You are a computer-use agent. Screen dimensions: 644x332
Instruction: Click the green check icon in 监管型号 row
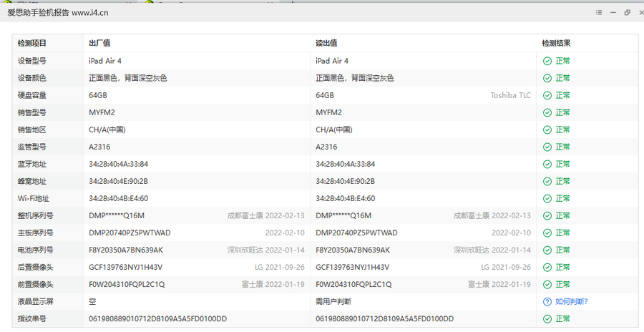(x=547, y=147)
